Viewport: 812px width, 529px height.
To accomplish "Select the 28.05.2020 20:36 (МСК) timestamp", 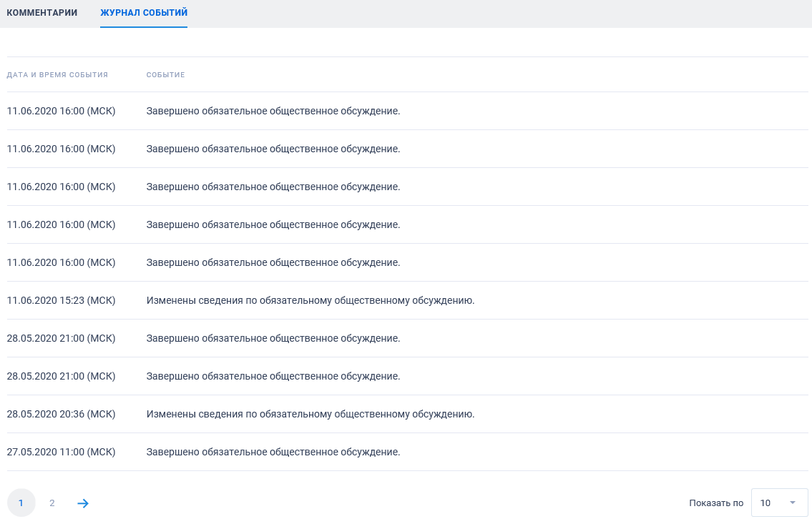I will (x=61, y=414).
